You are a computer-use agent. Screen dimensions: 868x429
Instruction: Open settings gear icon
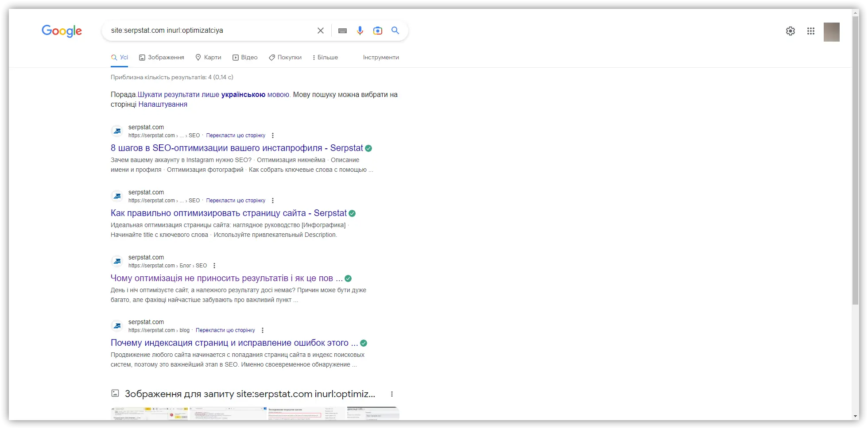tap(790, 31)
